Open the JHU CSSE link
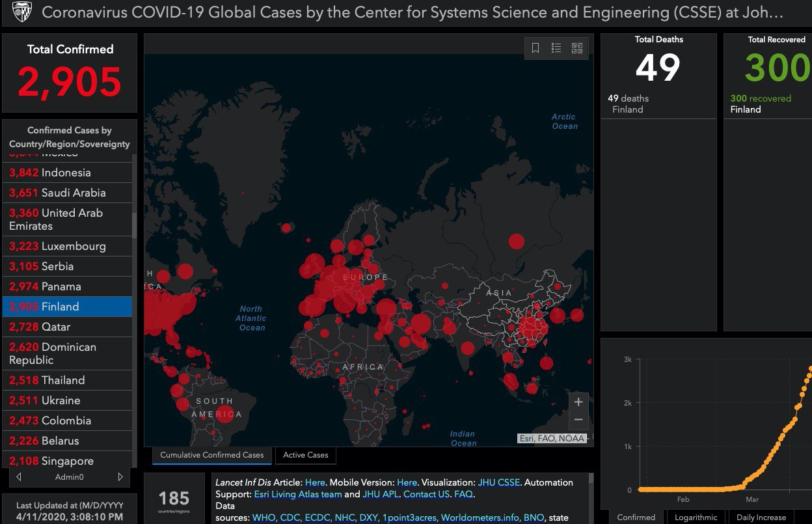 (499, 482)
